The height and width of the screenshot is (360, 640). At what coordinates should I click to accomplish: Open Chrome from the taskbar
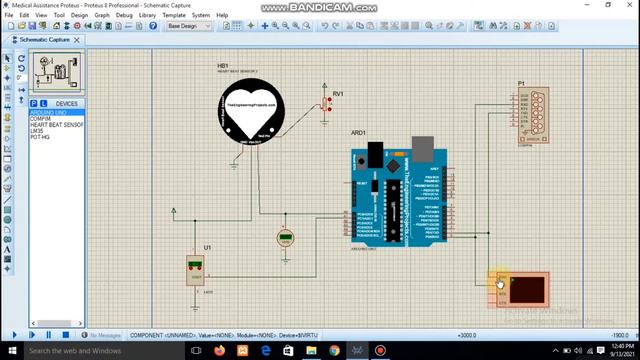click(x=334, y=351)
